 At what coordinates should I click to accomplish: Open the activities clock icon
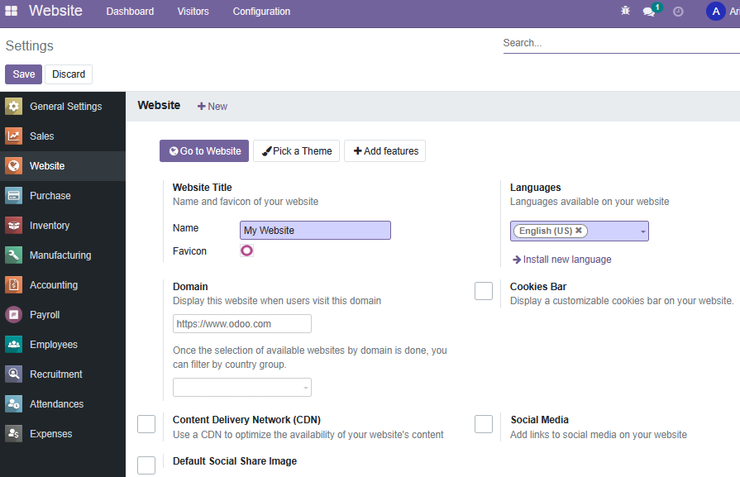[x=678, y=11]
